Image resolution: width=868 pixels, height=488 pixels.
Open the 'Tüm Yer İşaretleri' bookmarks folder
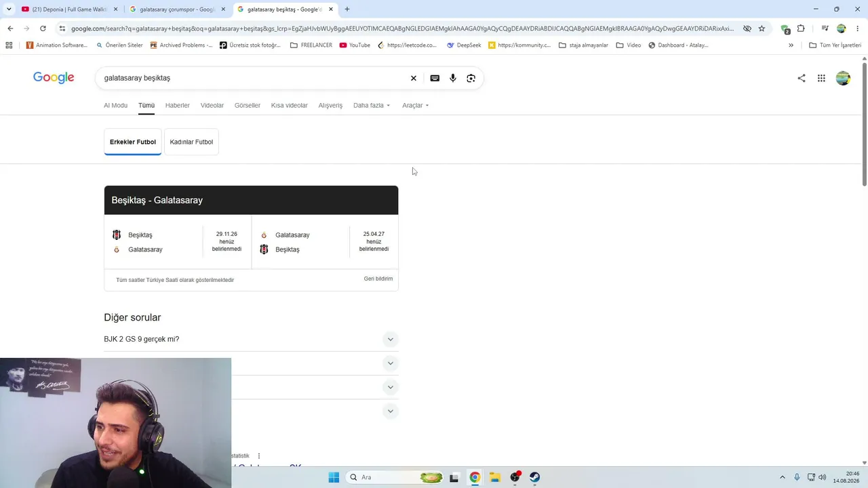tap(835, 45)
